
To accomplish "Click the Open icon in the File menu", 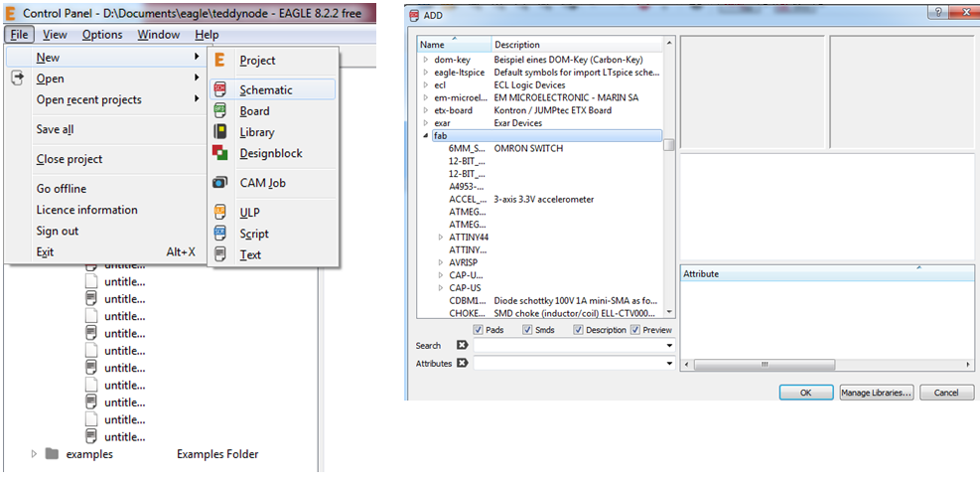I will coord(18,79).
